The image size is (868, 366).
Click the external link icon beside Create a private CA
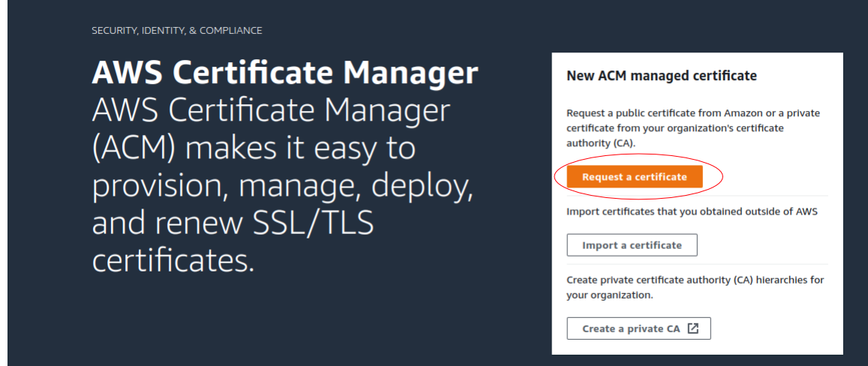coord(692,328)
